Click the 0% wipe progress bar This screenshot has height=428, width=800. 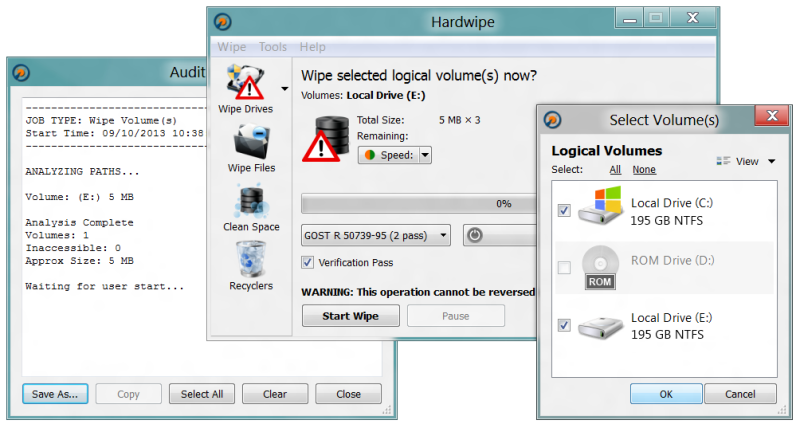[x=418, y=204]
